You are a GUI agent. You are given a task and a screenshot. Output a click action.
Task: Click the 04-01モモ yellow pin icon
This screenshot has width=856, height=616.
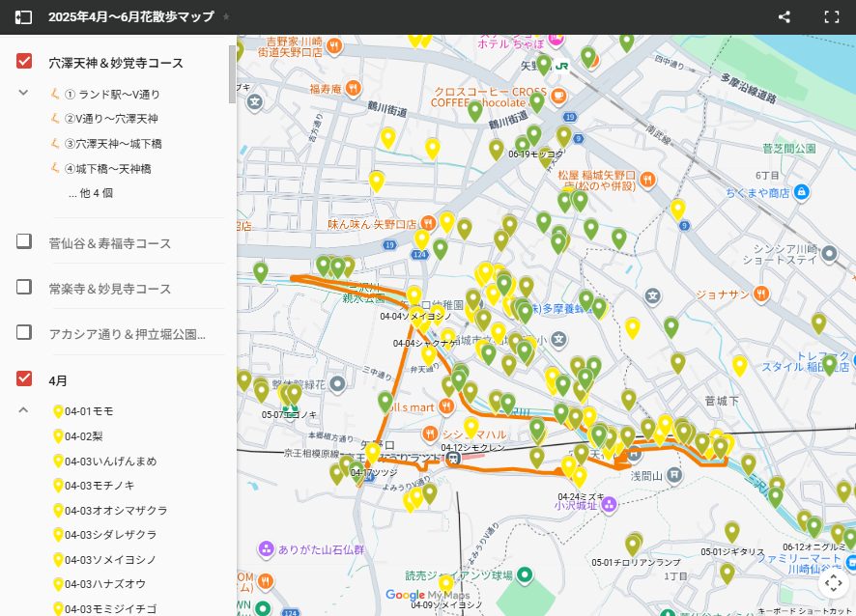coord(58,411)
